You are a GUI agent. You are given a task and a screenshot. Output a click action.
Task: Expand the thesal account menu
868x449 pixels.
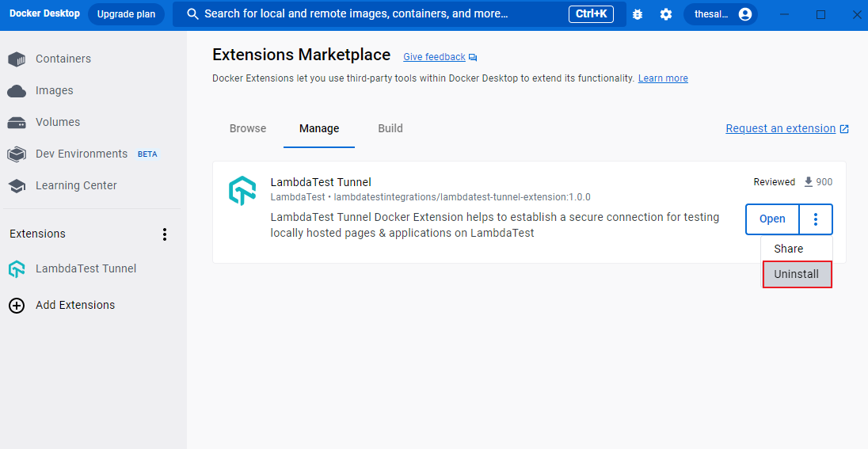[x=720, y=14]
